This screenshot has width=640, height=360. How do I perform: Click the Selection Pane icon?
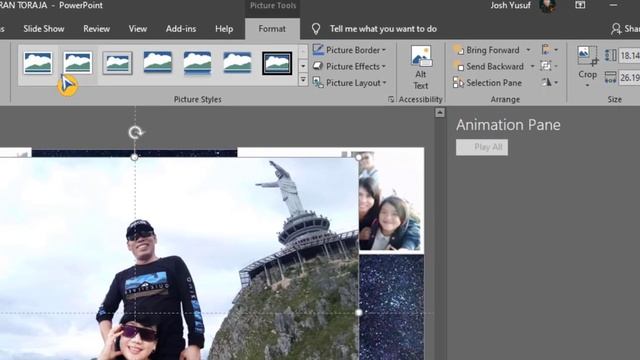pyautogui.click(x=458, y=82)
